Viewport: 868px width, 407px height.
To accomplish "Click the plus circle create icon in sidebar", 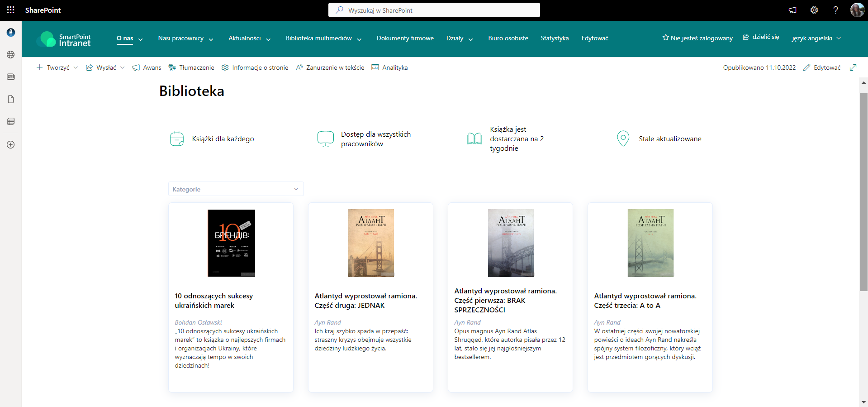I will pos(11,145).
